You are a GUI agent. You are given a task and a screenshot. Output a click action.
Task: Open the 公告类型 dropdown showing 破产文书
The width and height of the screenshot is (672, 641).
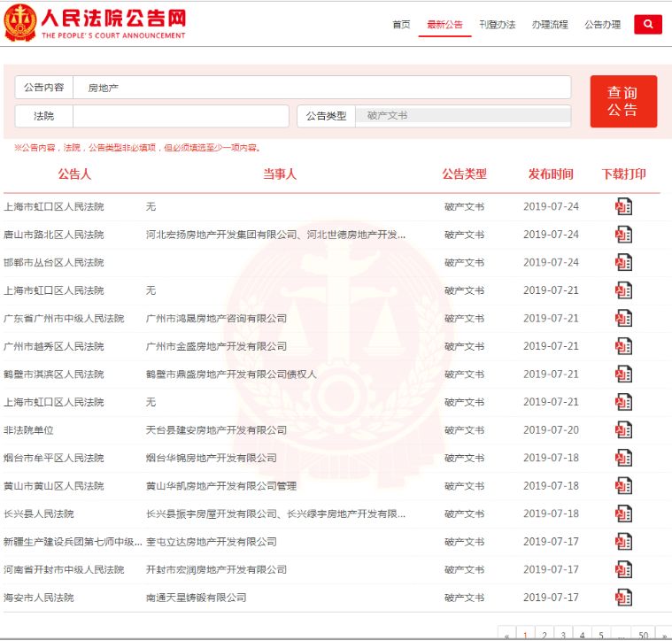pyautogui.click(x=462, y=116)
